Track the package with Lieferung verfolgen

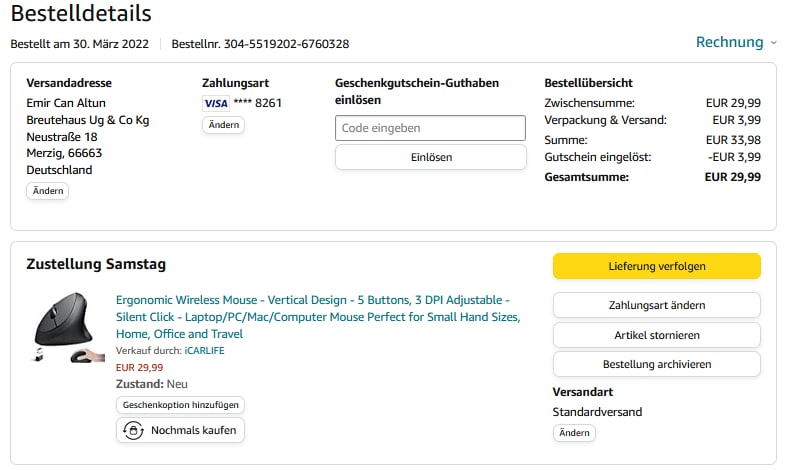click(656, 266)
